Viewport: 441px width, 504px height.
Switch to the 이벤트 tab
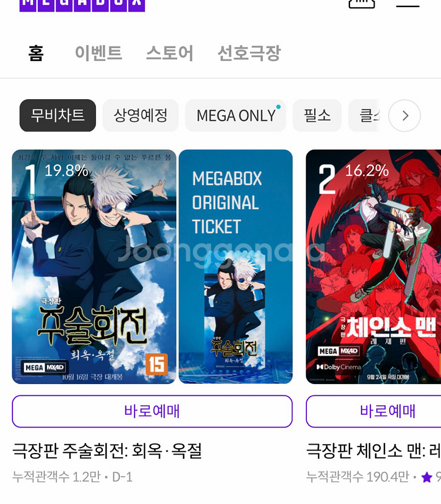click(x=98, y=53)
